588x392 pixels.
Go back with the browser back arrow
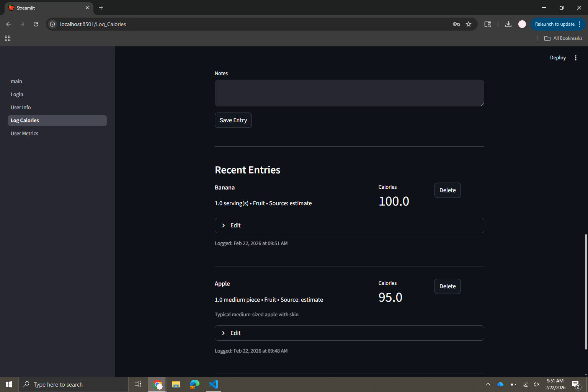pos(8,24)
